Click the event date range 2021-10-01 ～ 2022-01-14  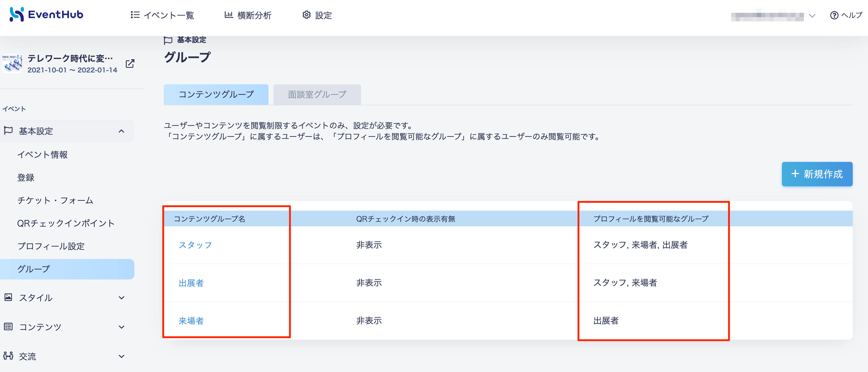[x=72, y=70]
